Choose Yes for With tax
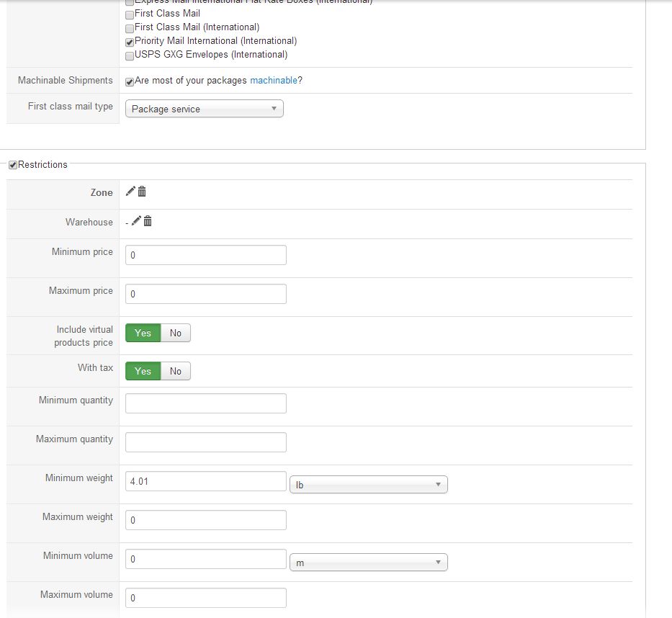 (x=143, y=371)
